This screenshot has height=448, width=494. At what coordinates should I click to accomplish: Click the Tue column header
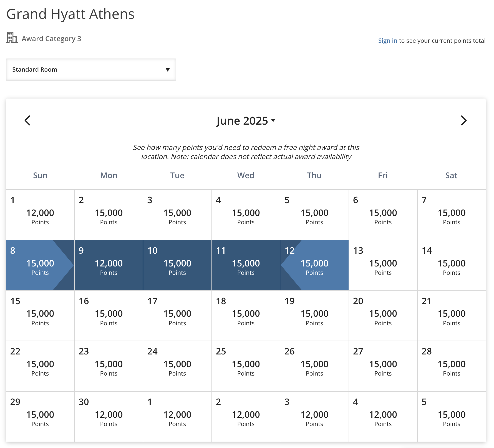[x=177, y=175]
